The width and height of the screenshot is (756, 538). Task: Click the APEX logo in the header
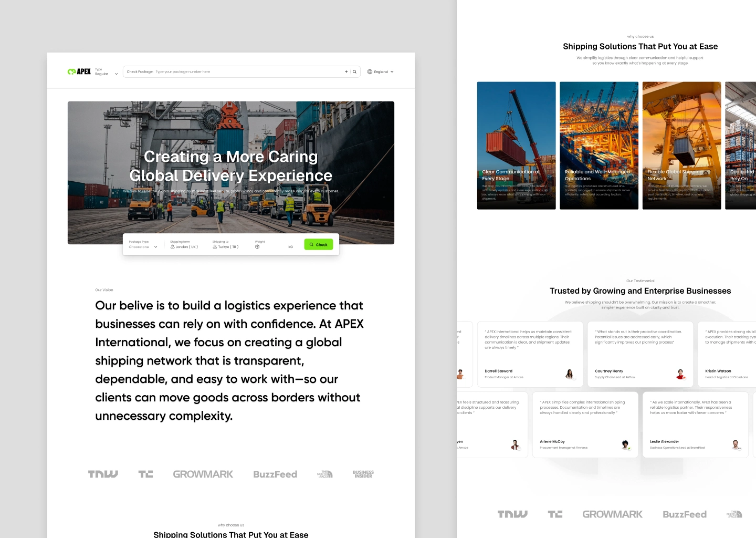click(79, 71)
